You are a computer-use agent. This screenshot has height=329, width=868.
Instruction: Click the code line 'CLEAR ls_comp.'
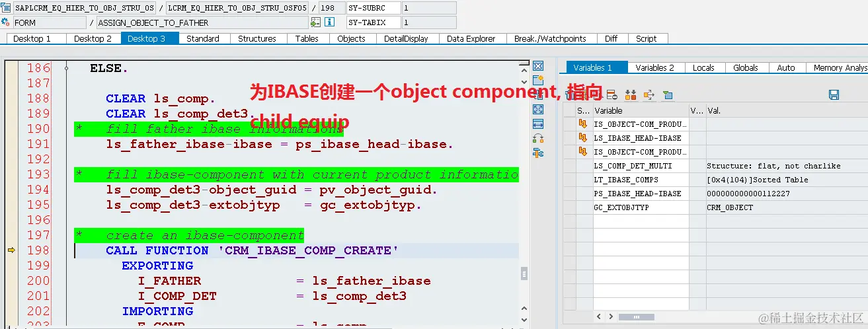click(161, 98)
